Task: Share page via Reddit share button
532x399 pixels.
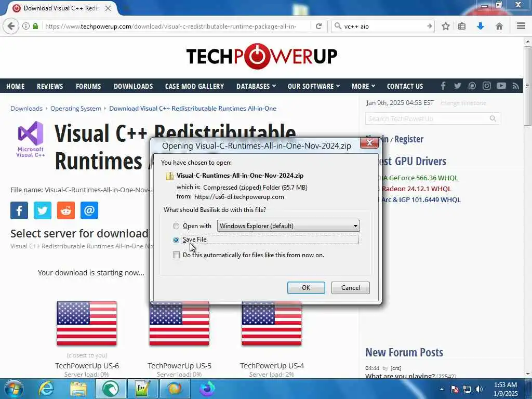Action: [66, 210]
